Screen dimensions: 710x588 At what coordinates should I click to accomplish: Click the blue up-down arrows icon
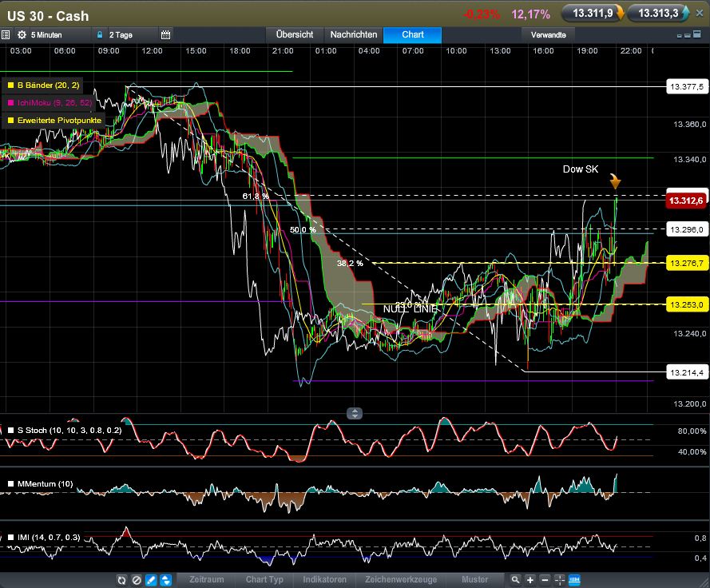166,580
